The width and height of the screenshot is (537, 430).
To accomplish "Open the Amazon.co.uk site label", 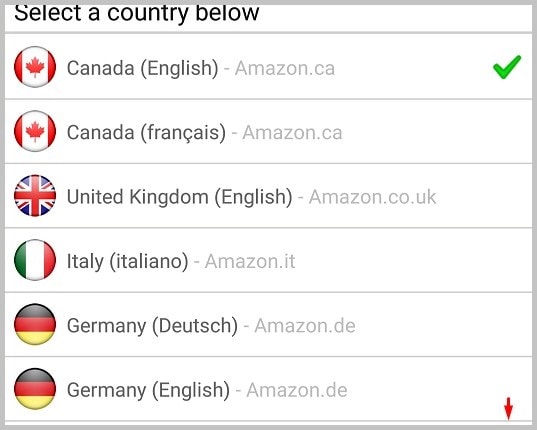I will pyautogui.click(x=373, y=197).
